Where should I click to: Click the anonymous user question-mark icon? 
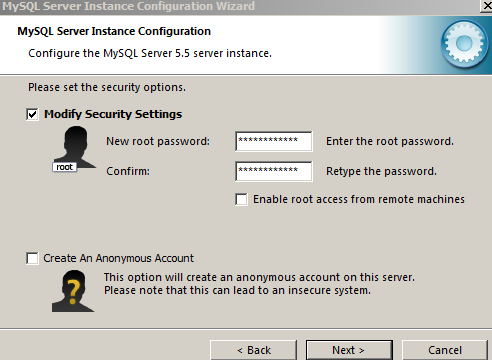pyautogui.click(x=73, y=291)
